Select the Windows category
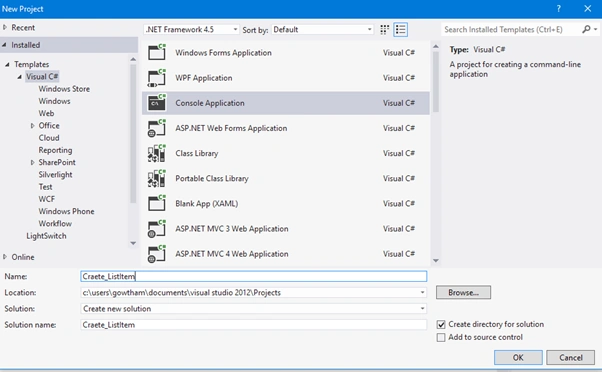Viewport: 602px width, 372px height. coord(54,101)
